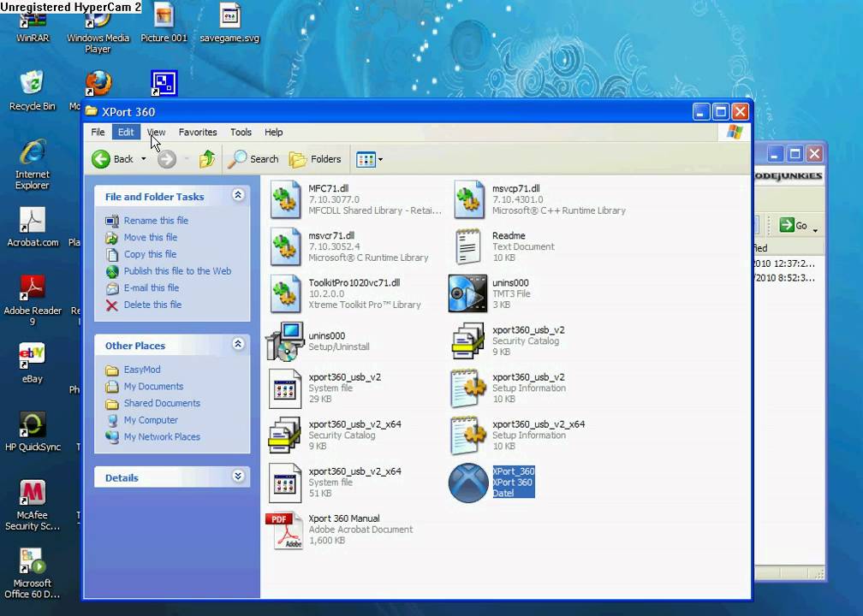Click the Back toolbar button
The image size is (863, 616).
(113, 159)
